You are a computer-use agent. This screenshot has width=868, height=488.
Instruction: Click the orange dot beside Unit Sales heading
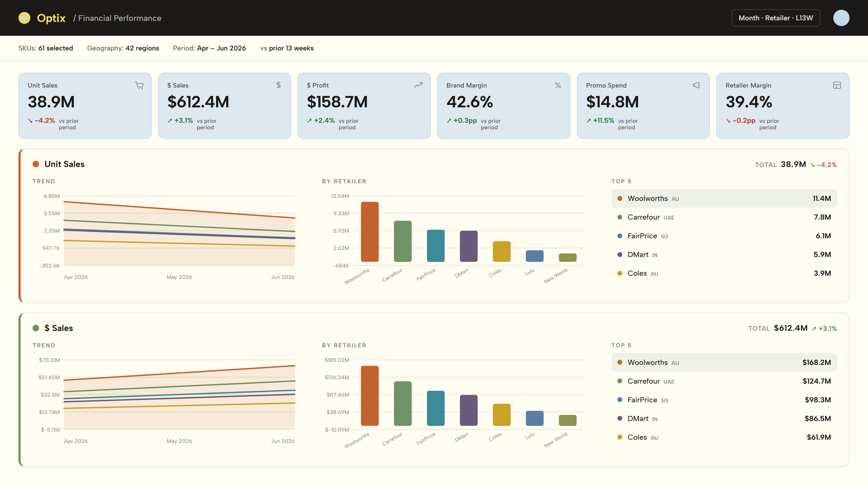coord(36,164)
